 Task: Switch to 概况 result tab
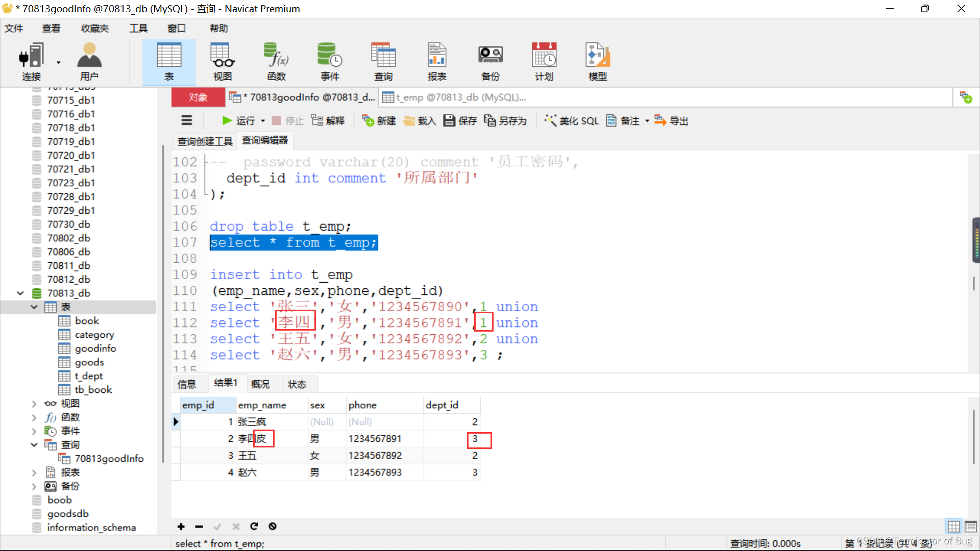pyautogui.click(x=260, y=384)
